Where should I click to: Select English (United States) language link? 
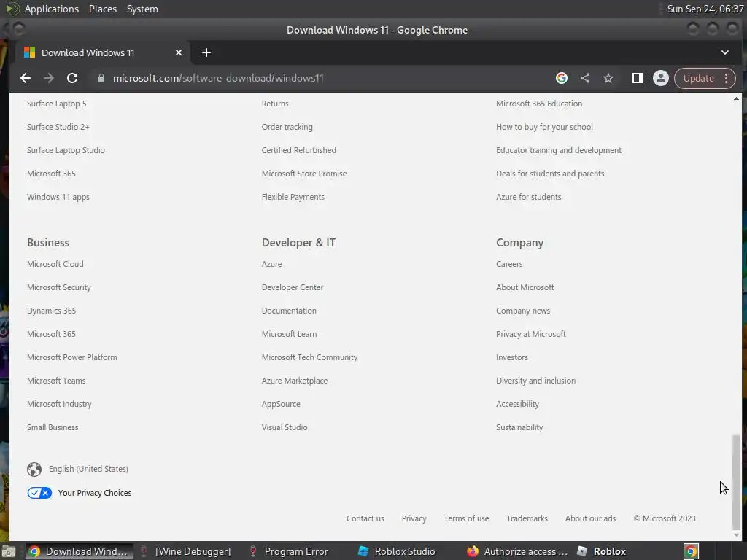click(x=88, y=469)
